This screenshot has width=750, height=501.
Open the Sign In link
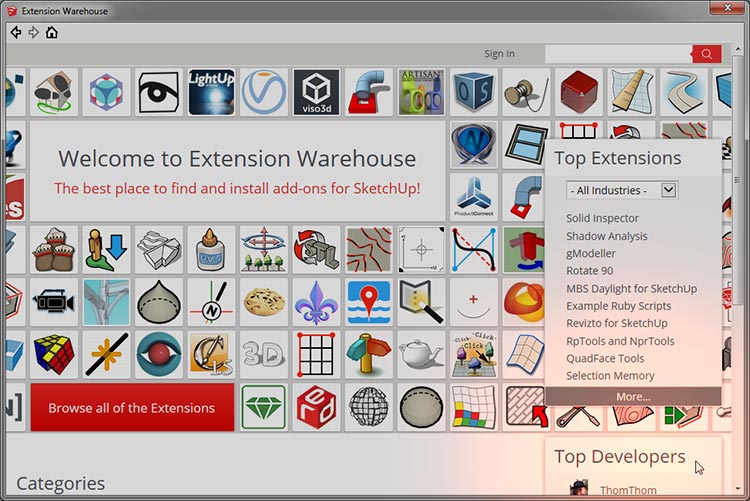pyautogui.click(x=499, y=54)
